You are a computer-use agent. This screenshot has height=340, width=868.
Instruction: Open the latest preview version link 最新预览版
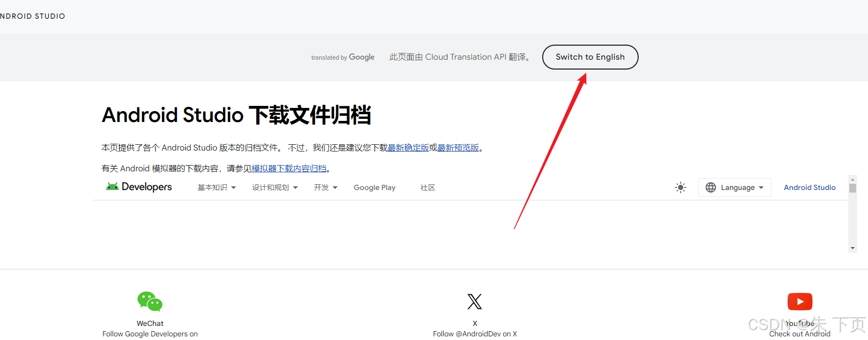458,148
